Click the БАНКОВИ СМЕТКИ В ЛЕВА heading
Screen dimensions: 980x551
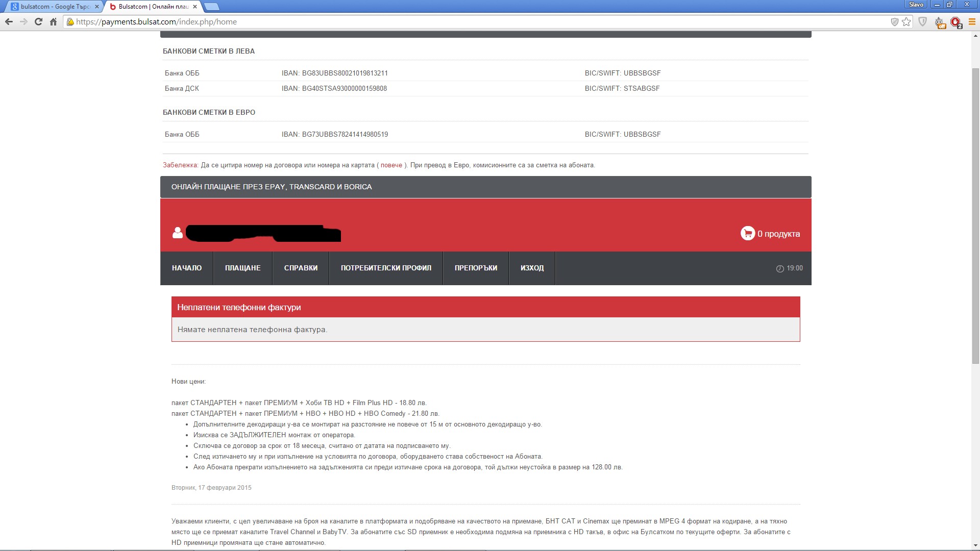[x=209, y=52]
